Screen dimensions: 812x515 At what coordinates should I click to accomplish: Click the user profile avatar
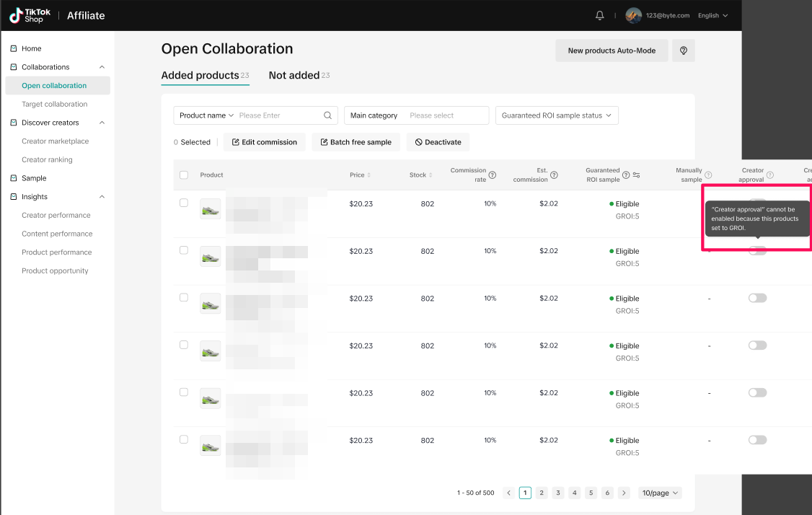(633, 15)
